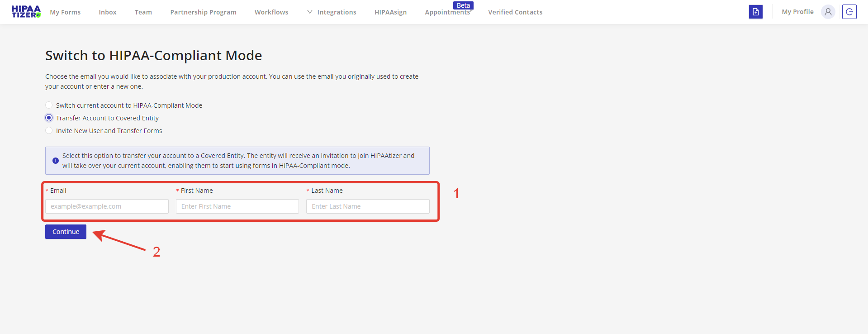Open the Workflows section
Screen dimensions: 868x334
(271, 12)
